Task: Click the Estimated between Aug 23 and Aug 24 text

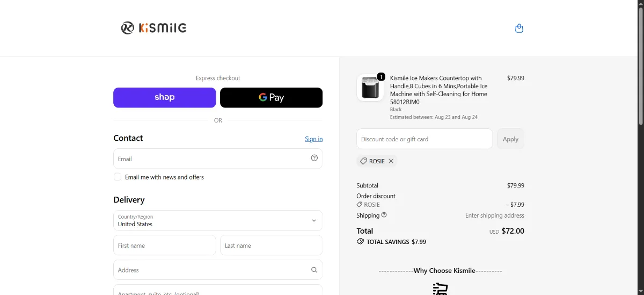Action: pyautogui.click(x=434, y=117)
